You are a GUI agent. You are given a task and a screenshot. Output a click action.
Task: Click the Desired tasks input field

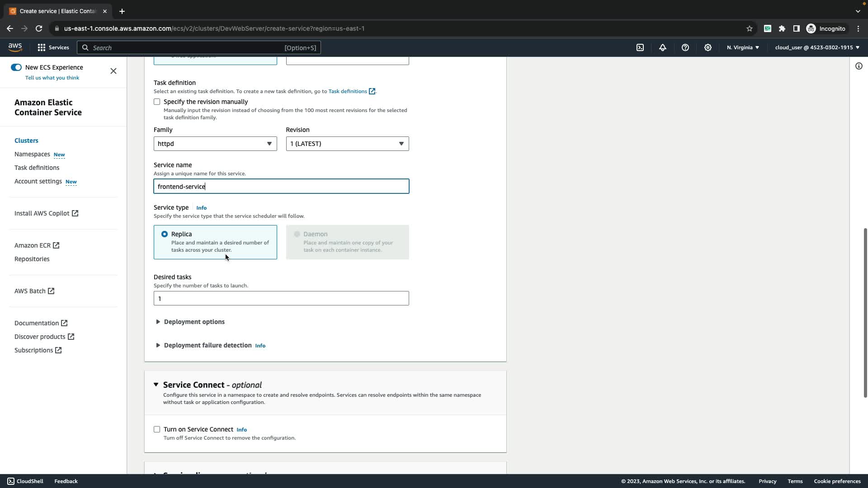pyautogui.click(x=281, y=298)
